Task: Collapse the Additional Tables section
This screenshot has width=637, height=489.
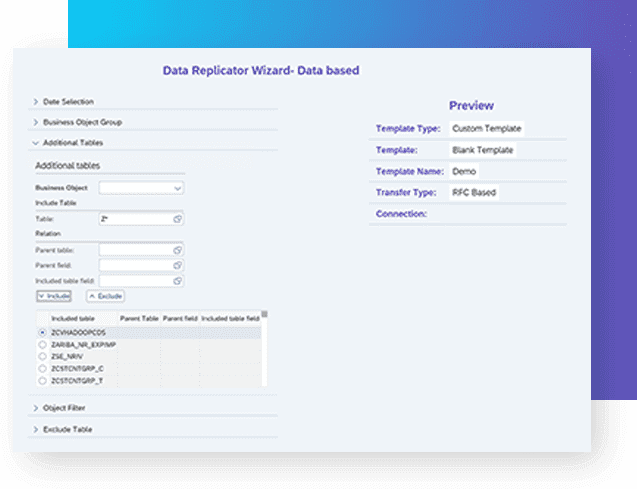Action: pyautogui.click(x=37, y=143)
